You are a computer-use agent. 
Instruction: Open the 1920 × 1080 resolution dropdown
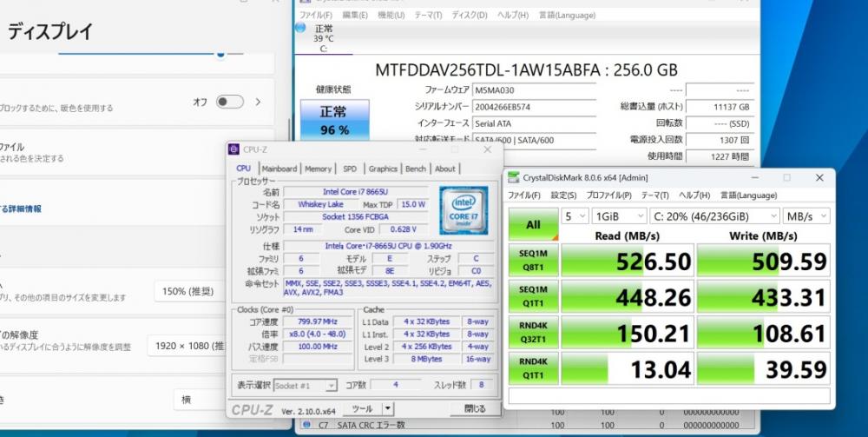[188, 346]
